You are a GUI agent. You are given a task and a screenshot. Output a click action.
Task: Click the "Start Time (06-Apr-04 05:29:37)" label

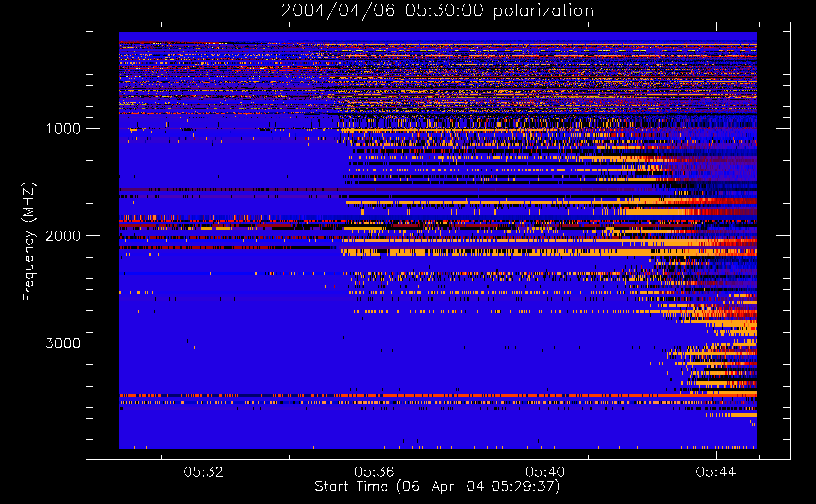437,487
